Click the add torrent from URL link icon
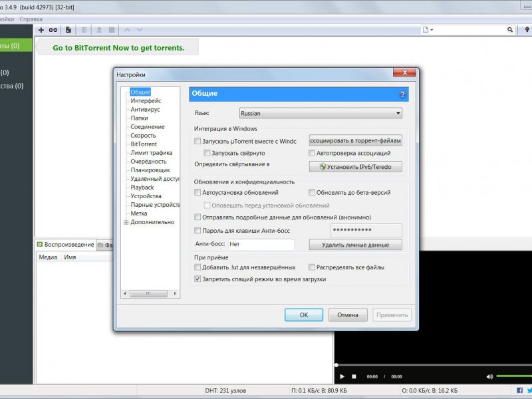Viewport: 532px width, 399px height. tap(53, 30)
